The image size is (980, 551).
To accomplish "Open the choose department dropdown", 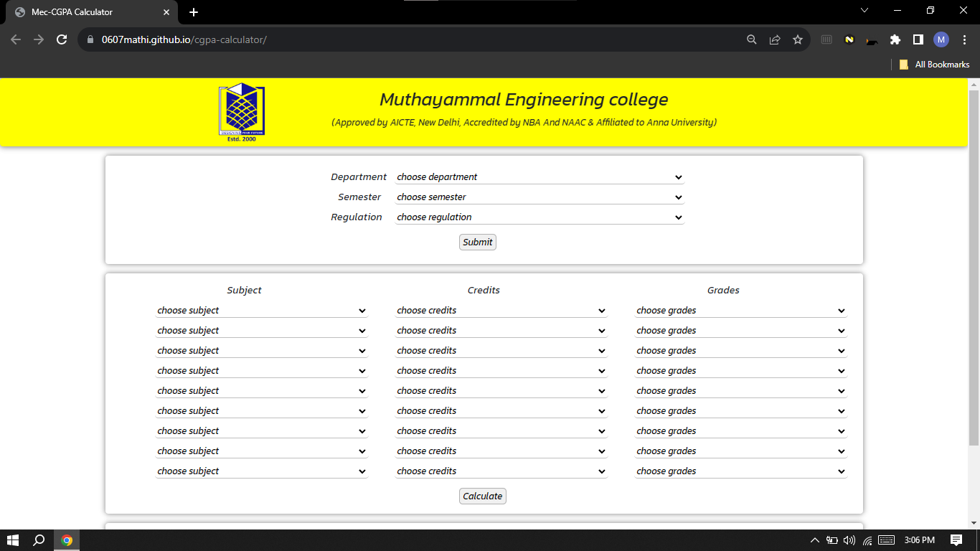I will coord(540,177).
